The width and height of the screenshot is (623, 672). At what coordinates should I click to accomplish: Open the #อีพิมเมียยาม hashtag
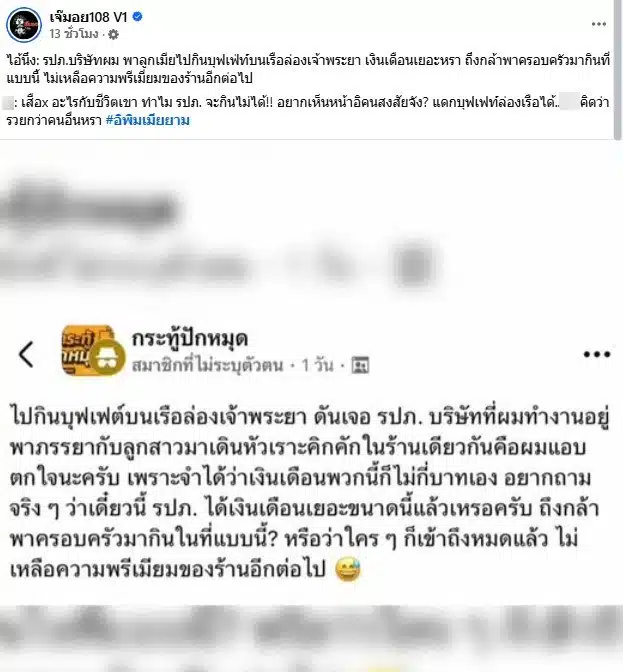(148, 120)
